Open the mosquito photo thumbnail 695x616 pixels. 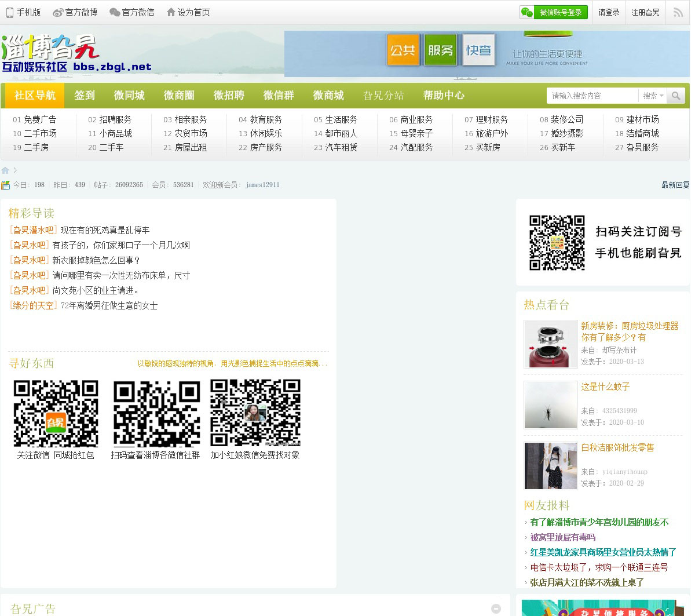(x=551, y=404)
